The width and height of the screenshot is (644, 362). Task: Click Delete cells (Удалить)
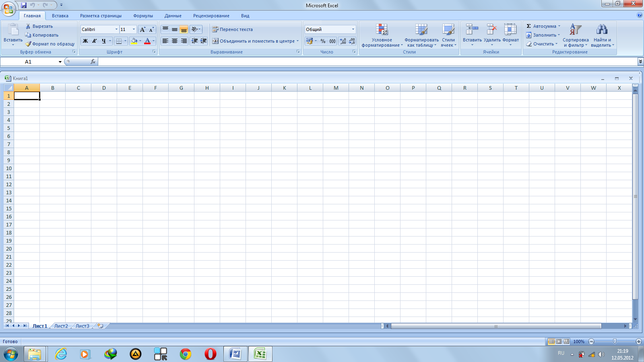[x=492, y=35]
